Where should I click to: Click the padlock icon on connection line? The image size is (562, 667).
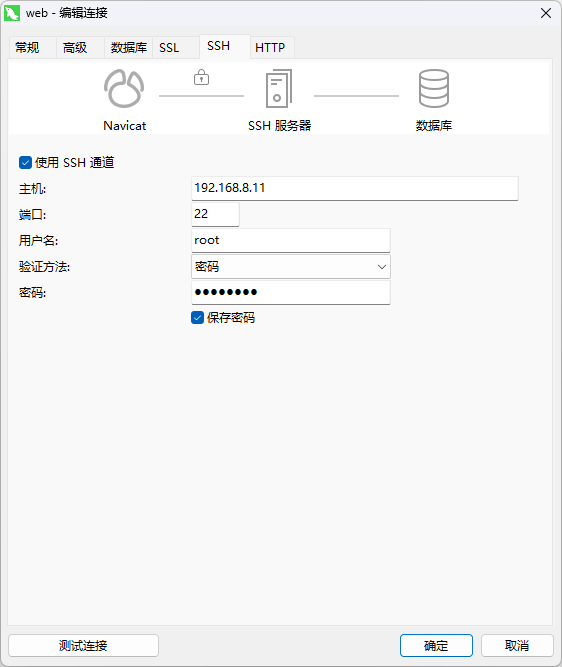[201, 77]
